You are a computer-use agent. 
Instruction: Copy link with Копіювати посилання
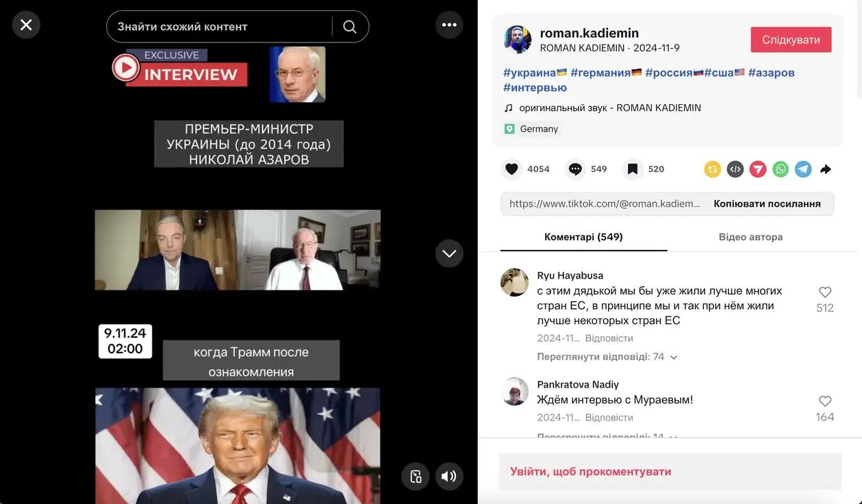click(767, 204)
